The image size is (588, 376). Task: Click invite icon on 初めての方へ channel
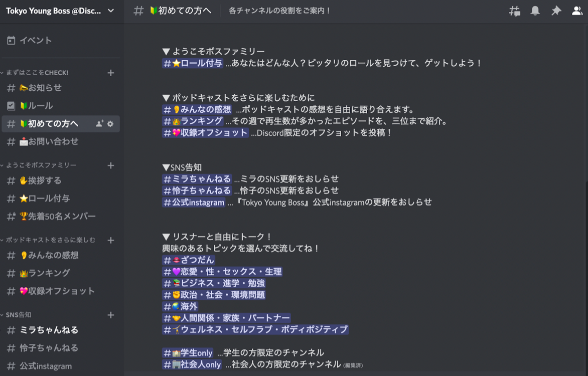coord(100,124)
